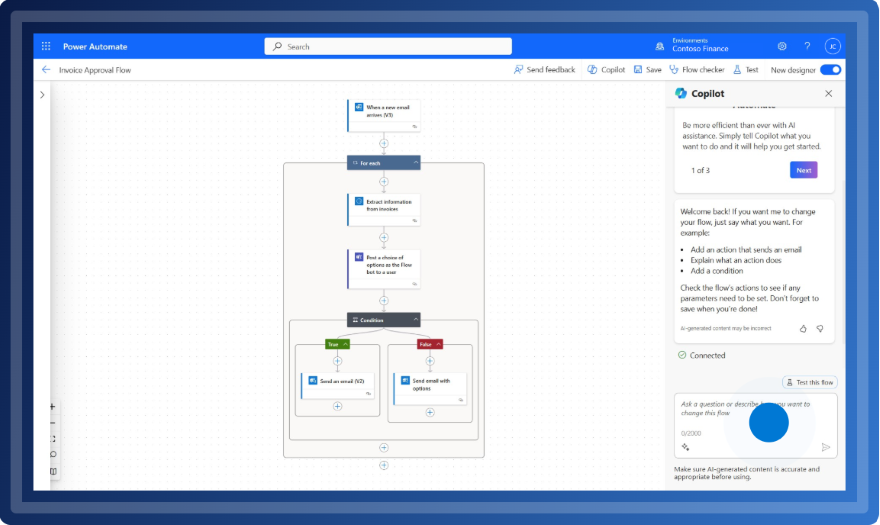880x525 pixels.
Task: Click Save in the command bar
Action: pos(647,70)
